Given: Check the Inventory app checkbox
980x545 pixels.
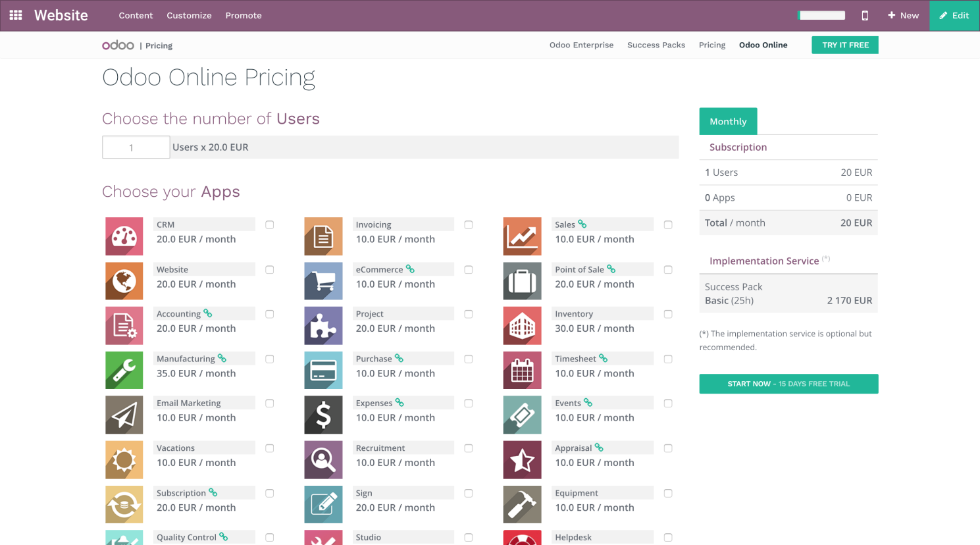Looking at the screenshot, I should tap(668, 314).
